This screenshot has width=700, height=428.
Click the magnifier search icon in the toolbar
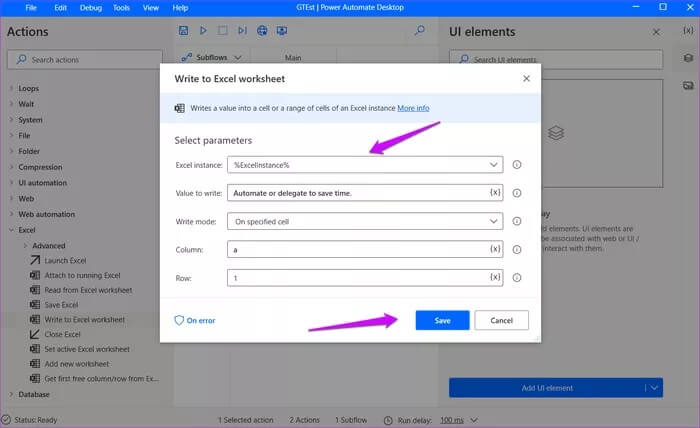[420, 30]
